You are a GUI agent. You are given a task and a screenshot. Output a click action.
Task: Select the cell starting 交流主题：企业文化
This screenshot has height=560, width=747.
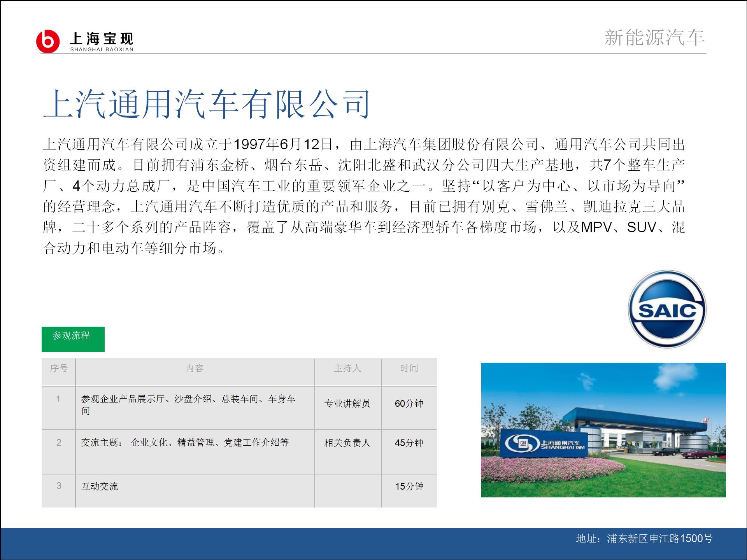(195, 451)
